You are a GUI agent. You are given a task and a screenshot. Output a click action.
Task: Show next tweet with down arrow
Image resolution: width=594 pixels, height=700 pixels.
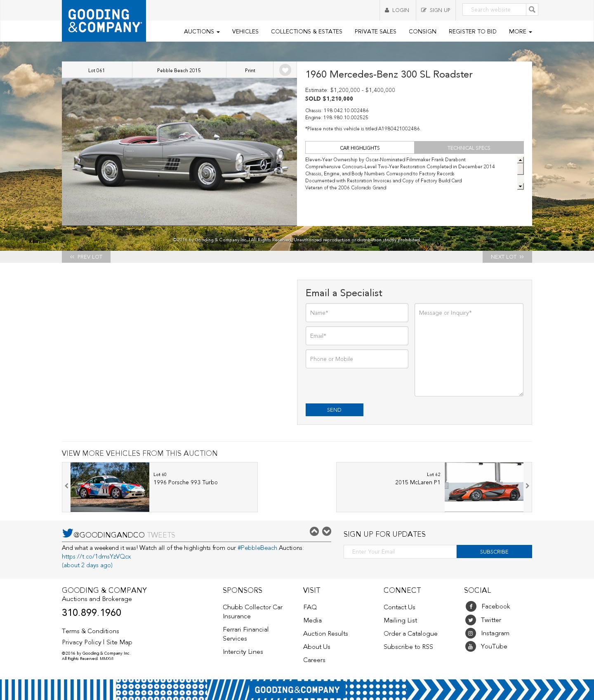tap(327, 531)
